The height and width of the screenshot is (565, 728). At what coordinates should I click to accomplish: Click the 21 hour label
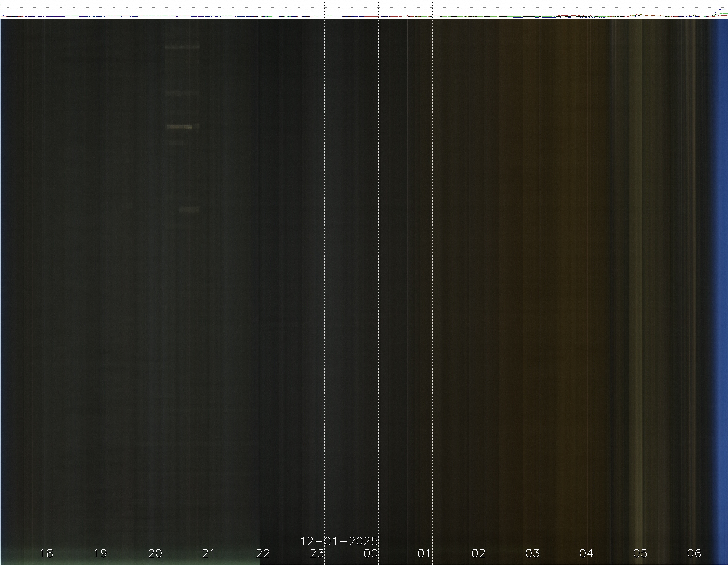coord(209,553)
